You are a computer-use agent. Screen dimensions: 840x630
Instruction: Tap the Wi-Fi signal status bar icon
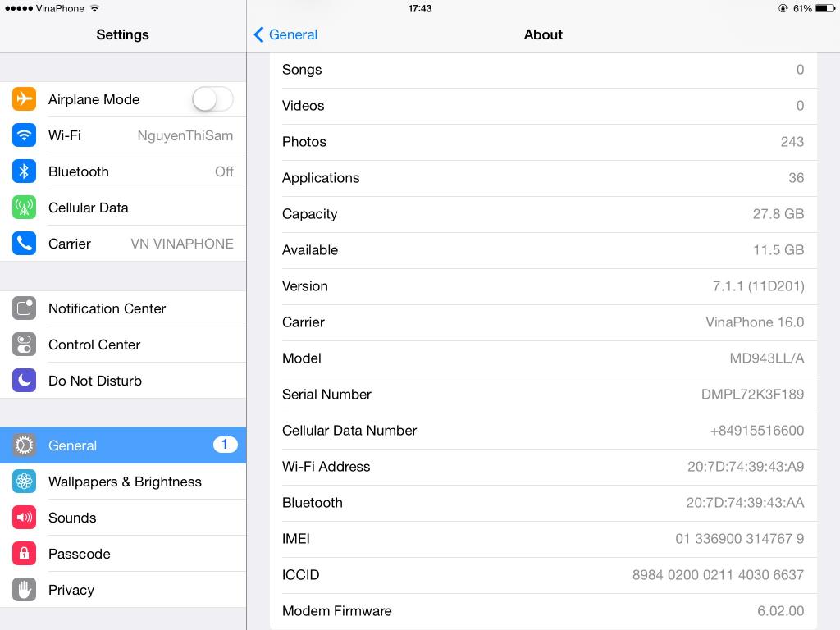point(95,8)
